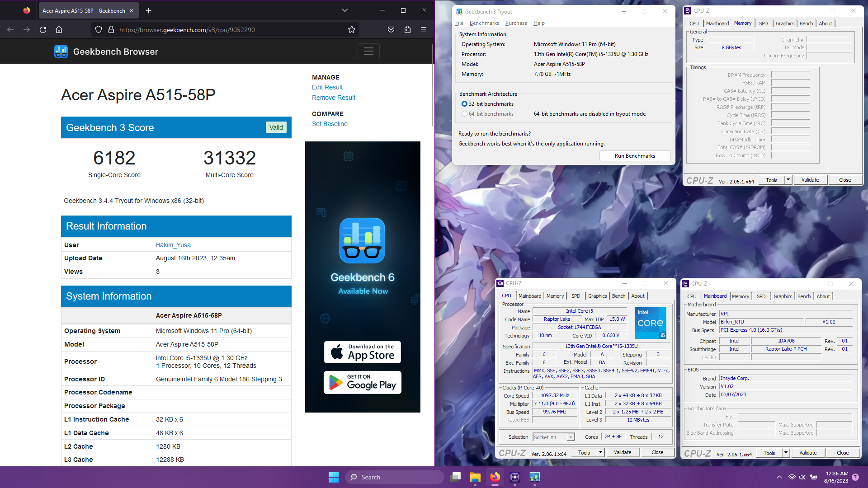Open the Benchmarks menu in Geekbench 3
The height and width of the screenshot is (488, 868).
[x=484, y=23]
